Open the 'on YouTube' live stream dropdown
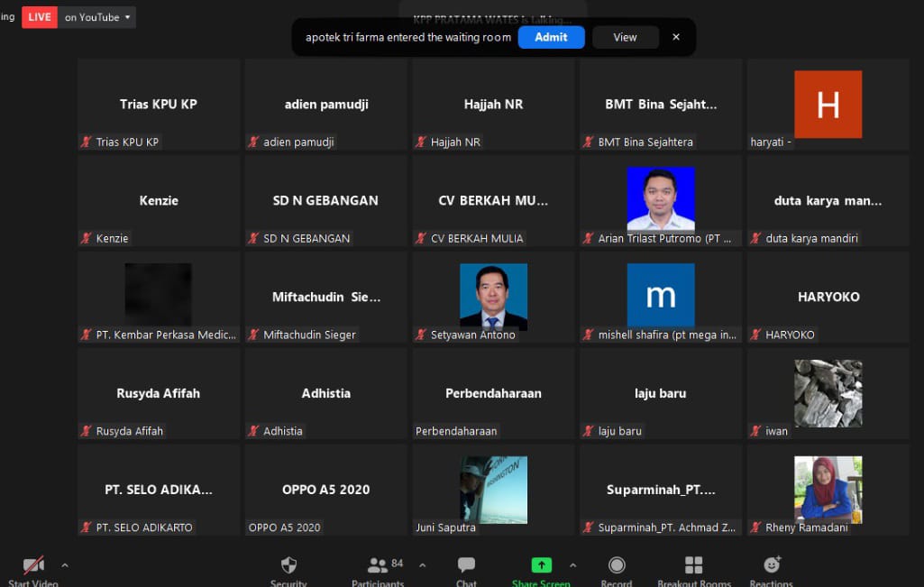The height and width of the screenshot is (587, 924). click(x=97, y=17)
